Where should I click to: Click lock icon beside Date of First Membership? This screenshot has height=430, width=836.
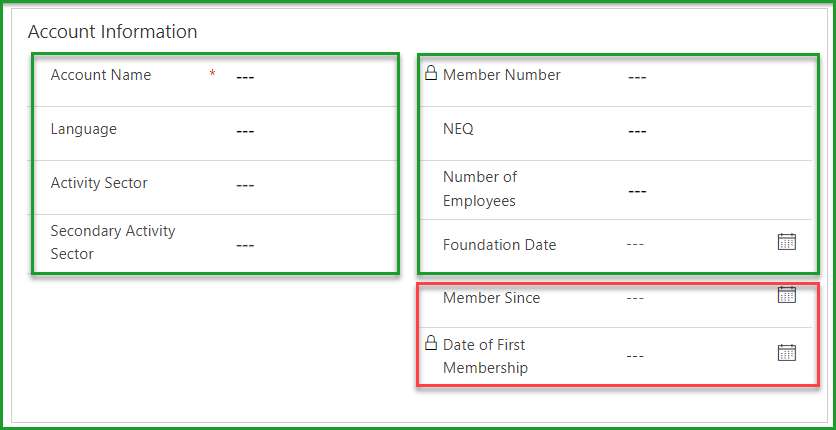coord(431,343)
